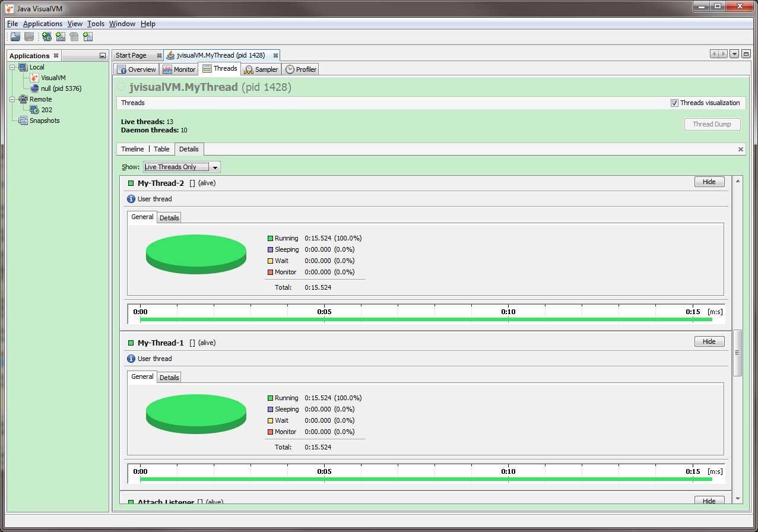The height and width of the screenshot is (532, 758).
Task: Click the greyed-out Add VM Coredump icon
Action: (x=74, y=37)
